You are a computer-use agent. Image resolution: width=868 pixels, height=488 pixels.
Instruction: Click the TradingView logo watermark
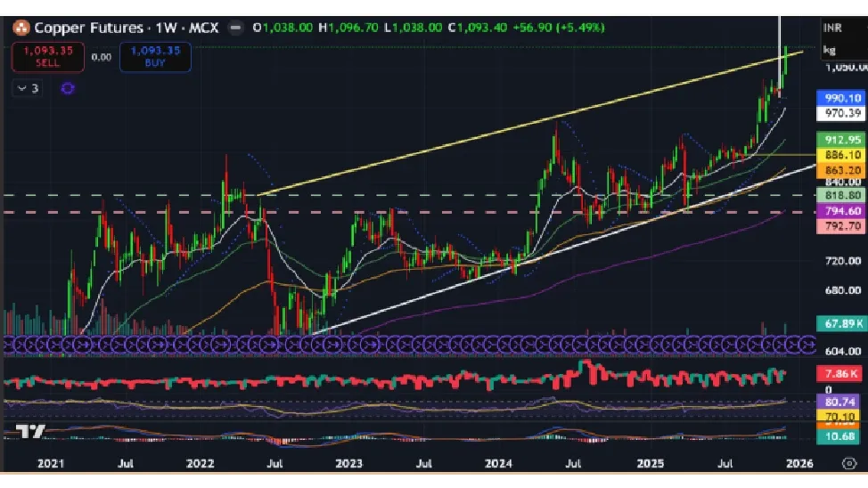[x=30, y=431]
